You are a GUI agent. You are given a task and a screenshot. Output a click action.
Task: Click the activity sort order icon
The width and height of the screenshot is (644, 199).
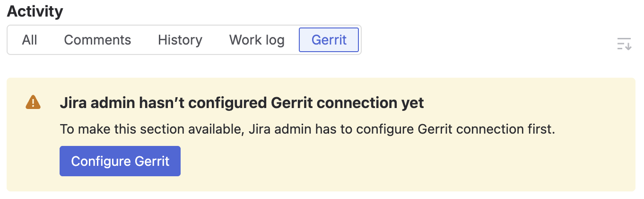click(624, 44)
